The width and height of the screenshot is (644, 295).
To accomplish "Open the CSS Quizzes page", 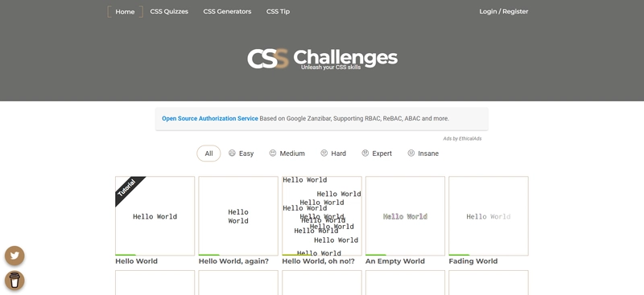I will coord(169,11).
